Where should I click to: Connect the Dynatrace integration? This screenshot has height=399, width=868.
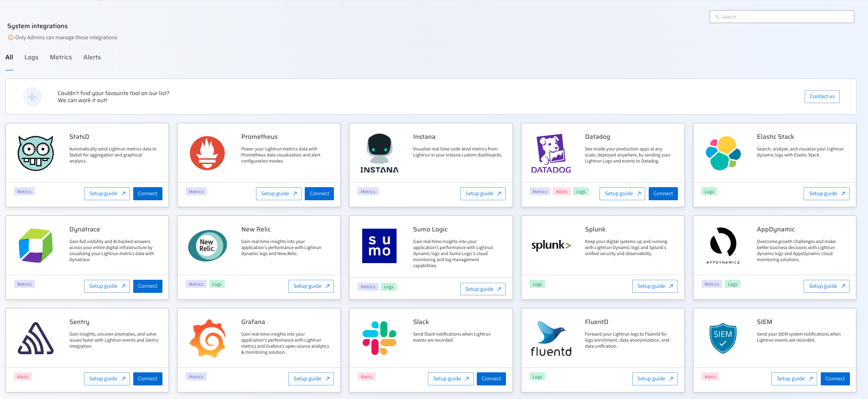click(148, 286)
